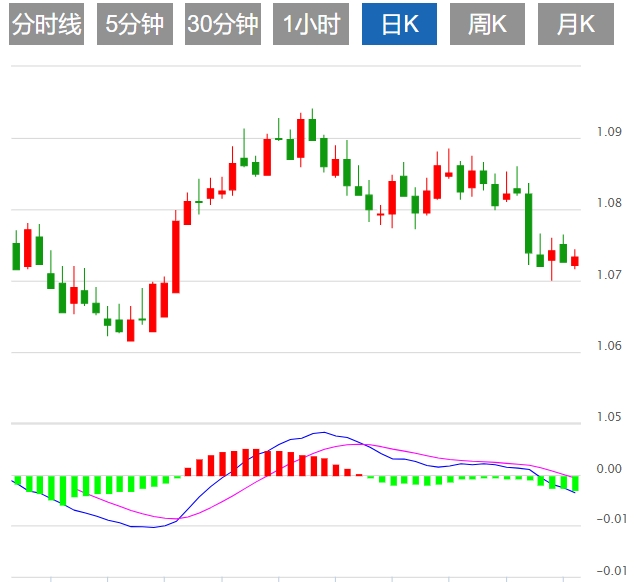Click the 1.09 price axis label
This screenshot has height=582, width=637.
click(x=609, y=132)
